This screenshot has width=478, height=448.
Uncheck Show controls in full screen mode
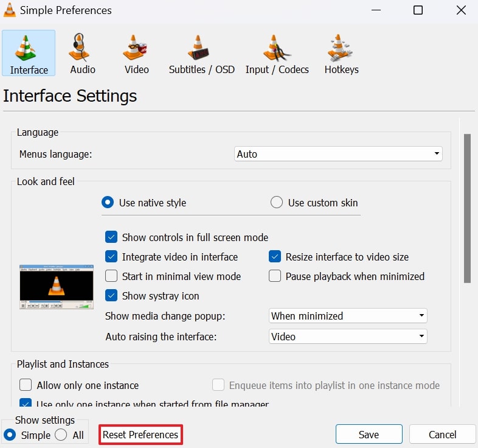[x=111, y=237]
